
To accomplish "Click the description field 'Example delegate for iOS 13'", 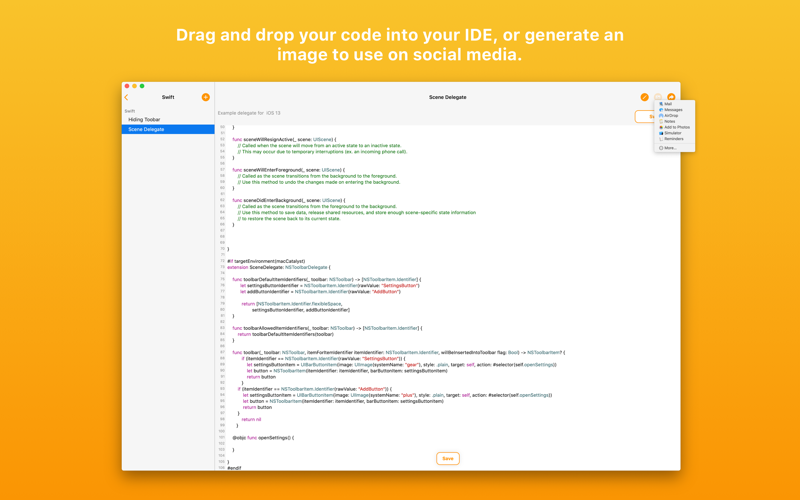I will click(x=249, y=113).
